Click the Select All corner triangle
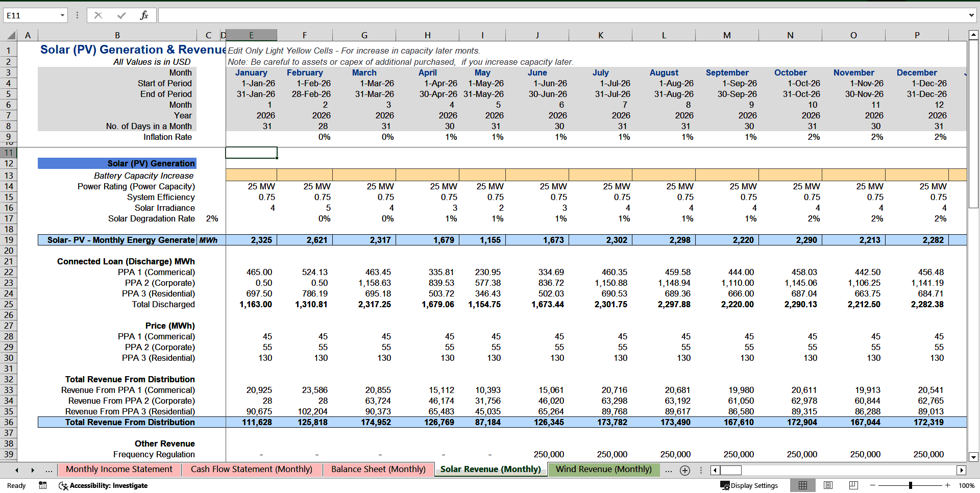980x493 pixels. [x=11, y=35]
